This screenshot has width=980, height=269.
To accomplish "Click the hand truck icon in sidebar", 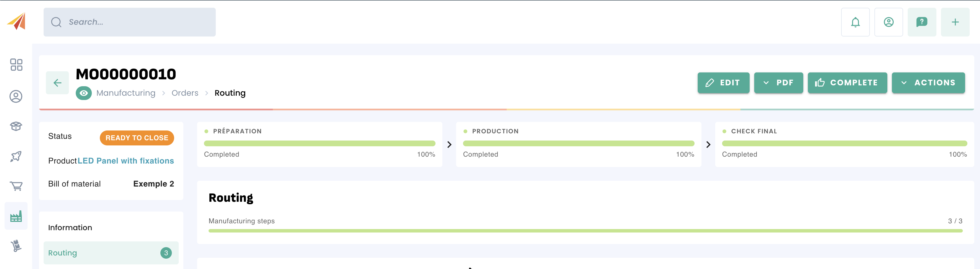I will click(x=16, y=246).
